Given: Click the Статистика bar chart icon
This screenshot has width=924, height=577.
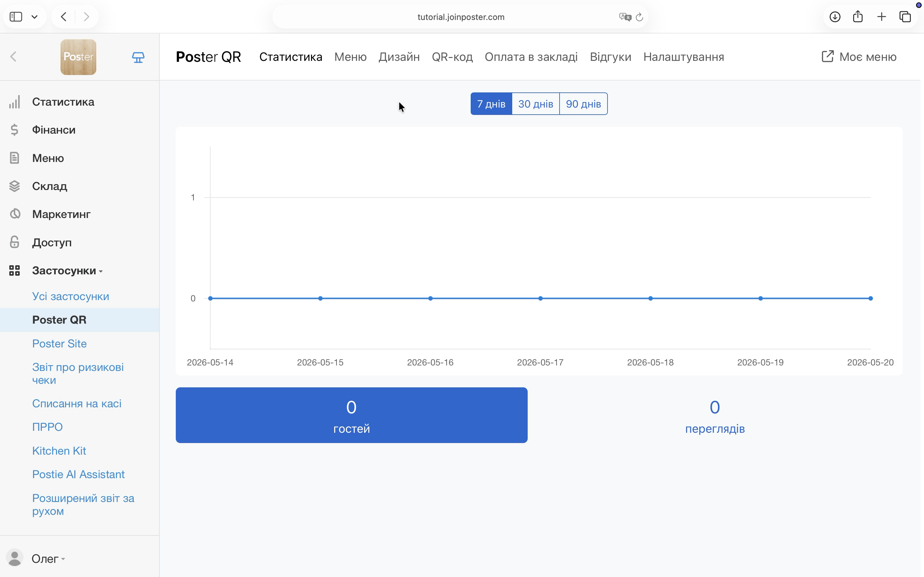Looking at the screenshot, I should pyautogui.click(x=14, y=102).
